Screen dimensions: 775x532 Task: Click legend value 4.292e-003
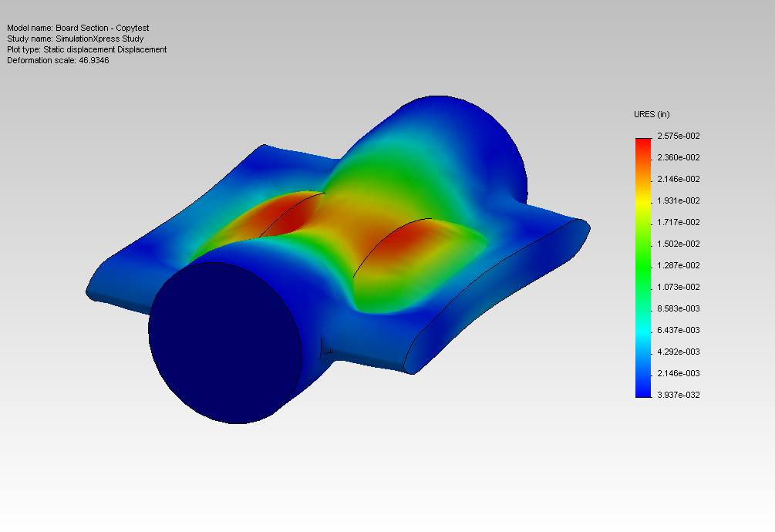[678, 352]
